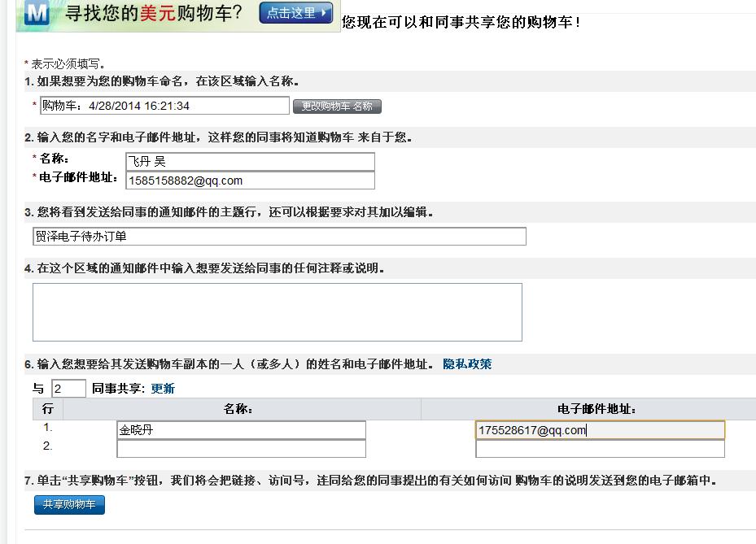
Task: Click the 行 column header
Action: (x=48, y=409)
